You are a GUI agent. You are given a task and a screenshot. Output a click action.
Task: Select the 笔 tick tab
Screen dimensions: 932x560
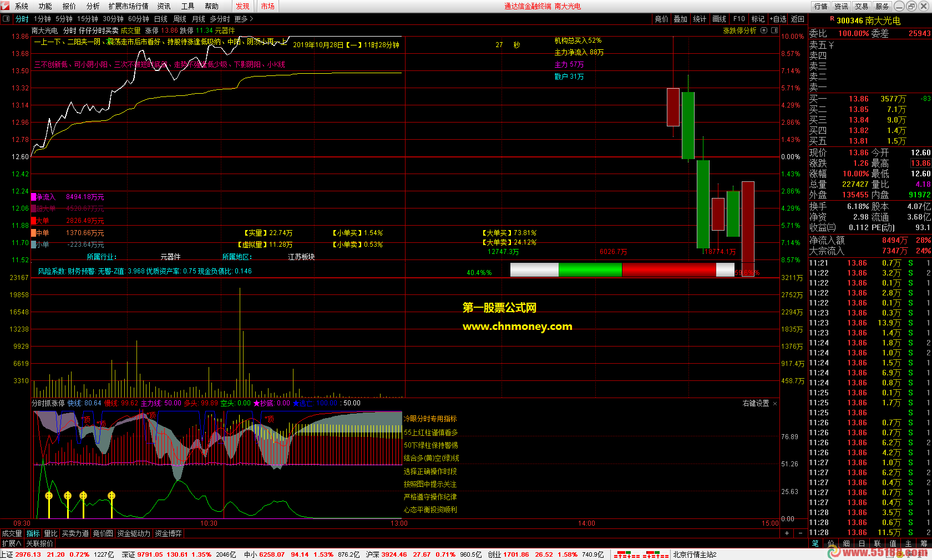click(815, 543)
